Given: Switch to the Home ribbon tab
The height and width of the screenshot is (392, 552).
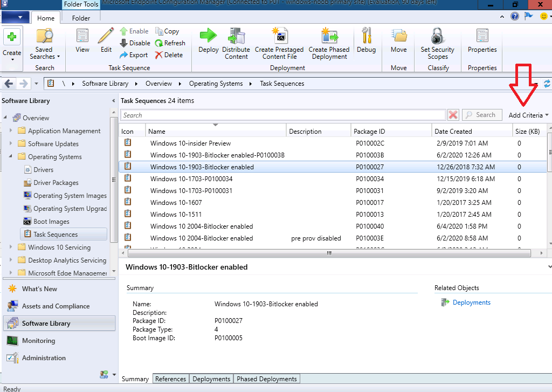Looking at the screenshot, I should pyautogui.click(x=46, y=18).
